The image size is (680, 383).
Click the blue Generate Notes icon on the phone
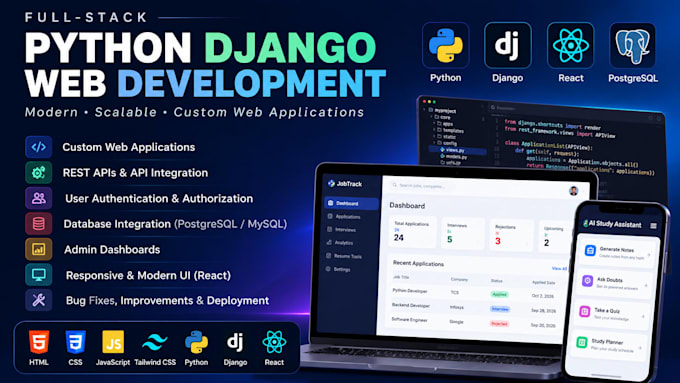pyautogui.click(x=590, y=251)
